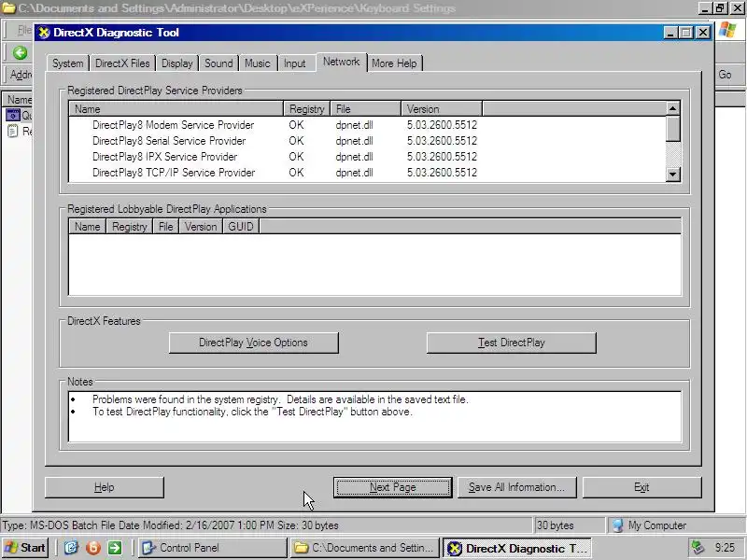Image resolution: width=747 pixels, height=560 pixels.
Task: Click the system tray network icon
Action: (x=698, y=548)
